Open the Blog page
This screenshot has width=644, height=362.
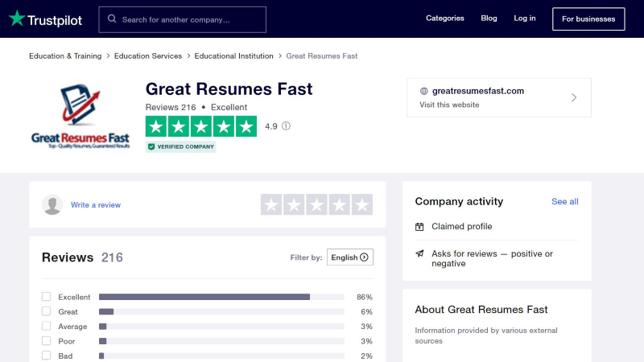(x=489, y=19)
